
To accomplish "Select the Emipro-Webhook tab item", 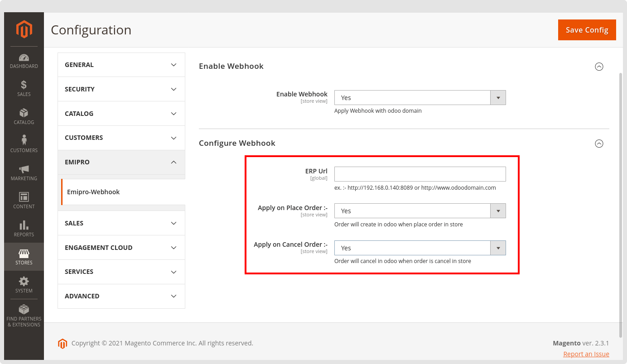I will (123, 192).
